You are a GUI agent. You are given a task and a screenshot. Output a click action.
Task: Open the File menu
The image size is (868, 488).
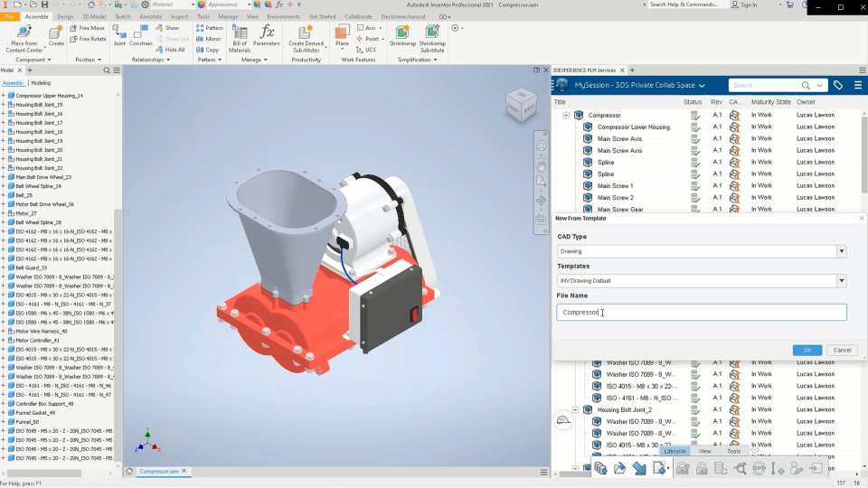pos(9,16)
